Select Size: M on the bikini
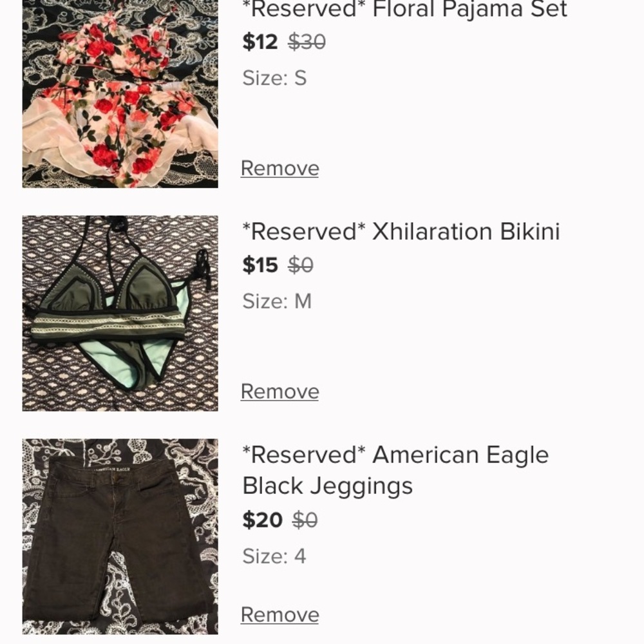Screen dimensions: 644x644 [276, 301]
